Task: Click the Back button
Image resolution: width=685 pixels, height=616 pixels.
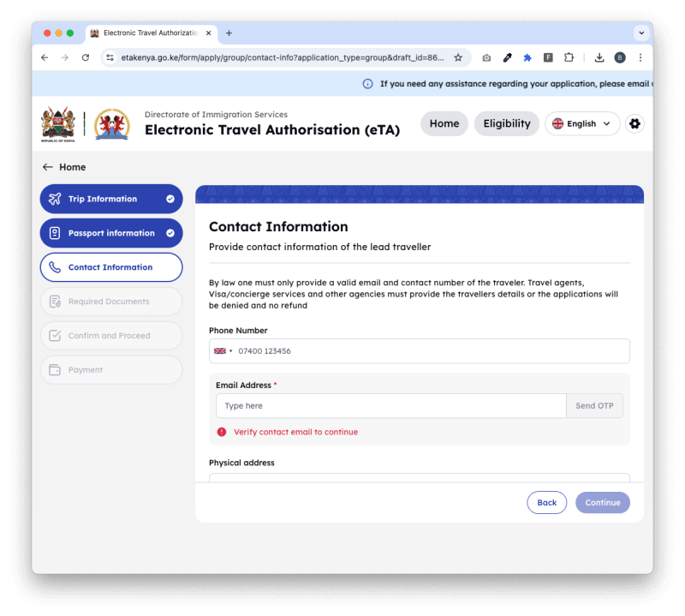Action: coord(547,503)
